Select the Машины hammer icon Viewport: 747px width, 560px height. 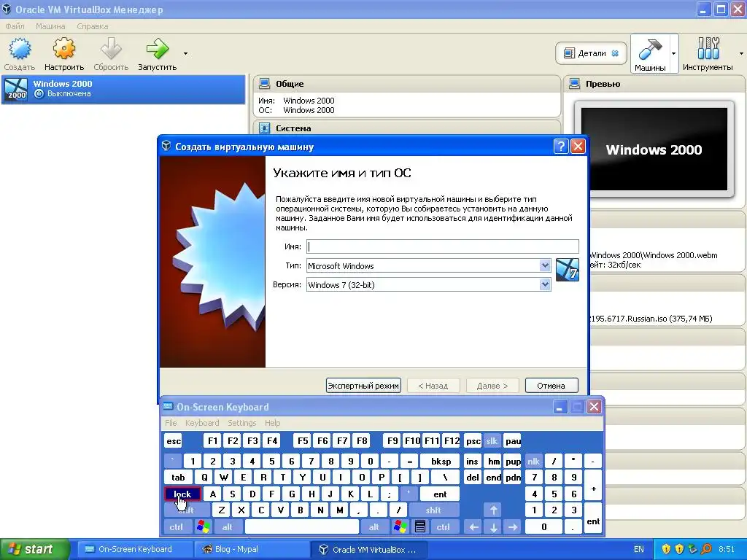click(650, 49)
